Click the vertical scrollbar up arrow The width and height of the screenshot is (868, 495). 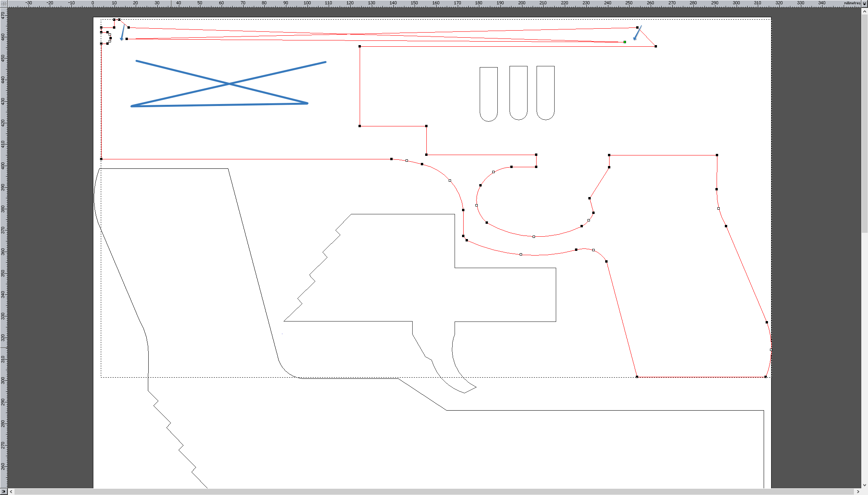tap(864, 11)
